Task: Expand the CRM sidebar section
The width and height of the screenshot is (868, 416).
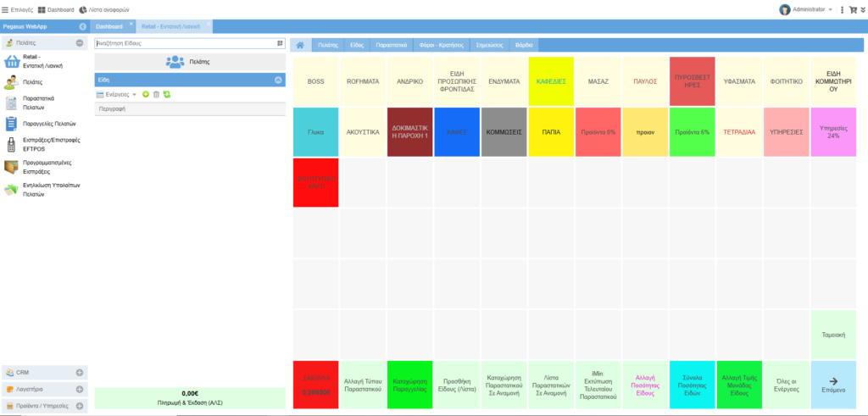Action: coord(79,372)
